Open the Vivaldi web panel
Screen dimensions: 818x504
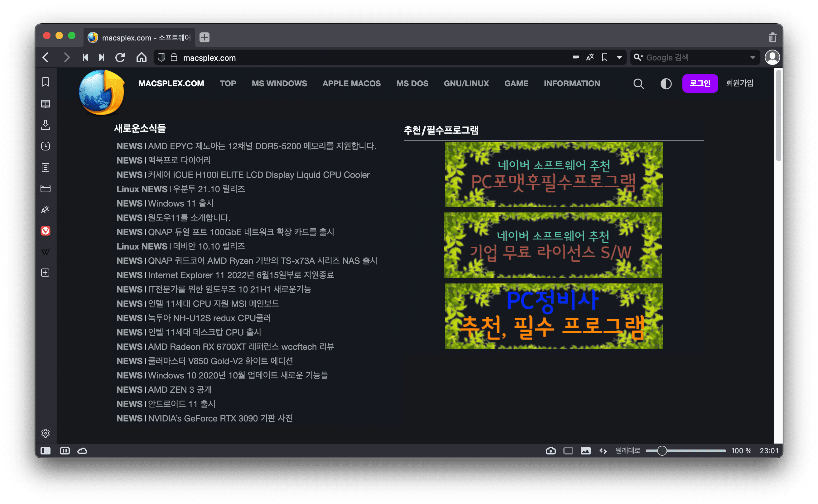point(46,231)
